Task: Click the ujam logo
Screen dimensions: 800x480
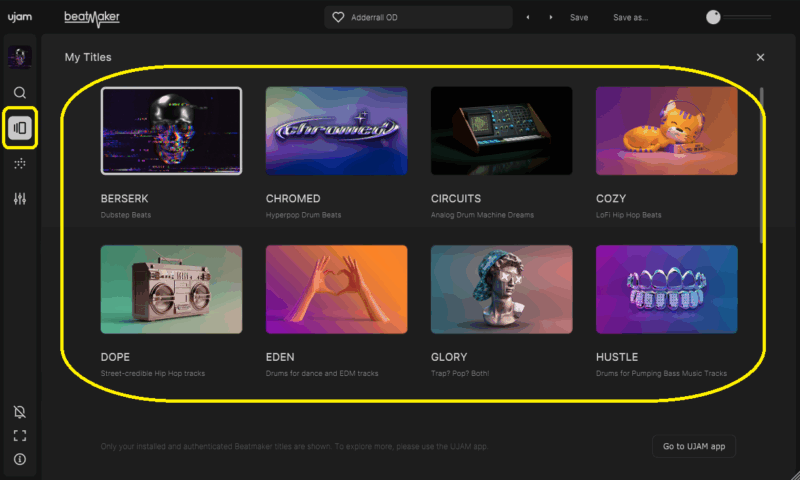Action: pyautogui.click(x=19, y=17)
